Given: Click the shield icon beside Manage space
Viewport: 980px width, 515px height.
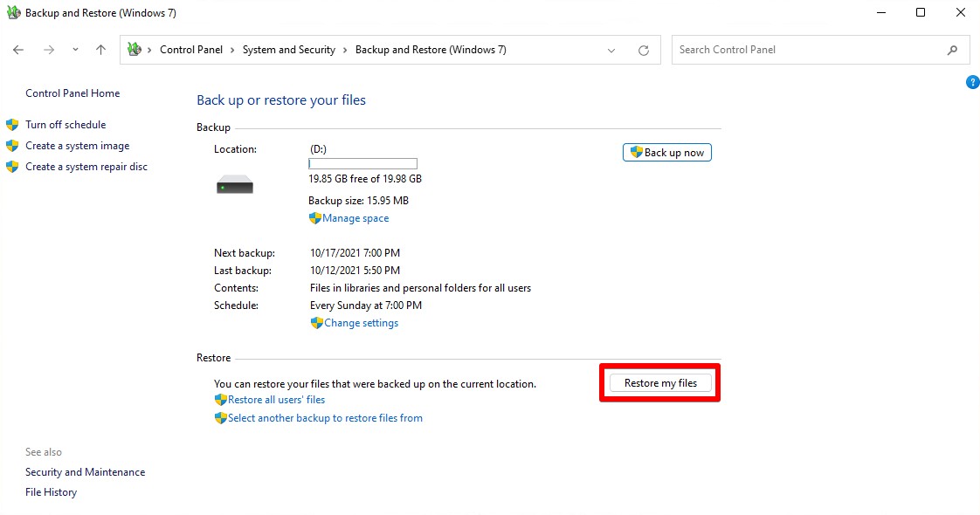Looking at the screenshot, I should [x=315, y=217].
